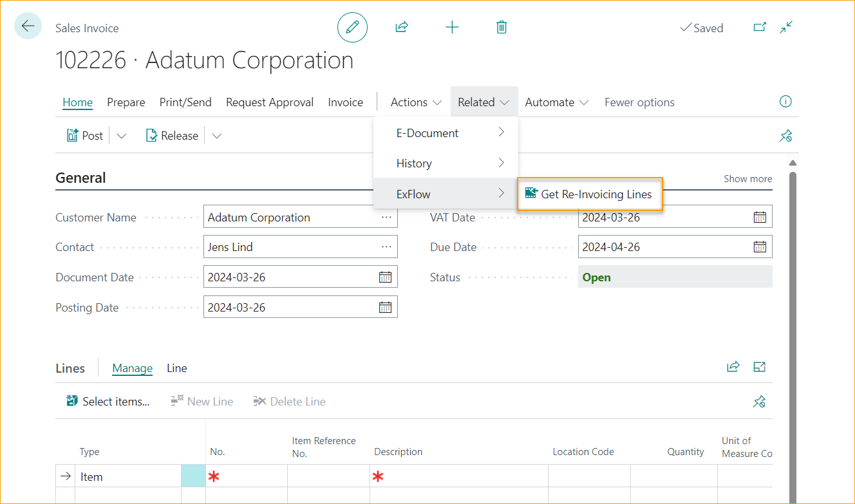Expand the Post dropdown arrow
Image resolution: width=855 pixels, height=504 pixels.
(x=121, y=136)
